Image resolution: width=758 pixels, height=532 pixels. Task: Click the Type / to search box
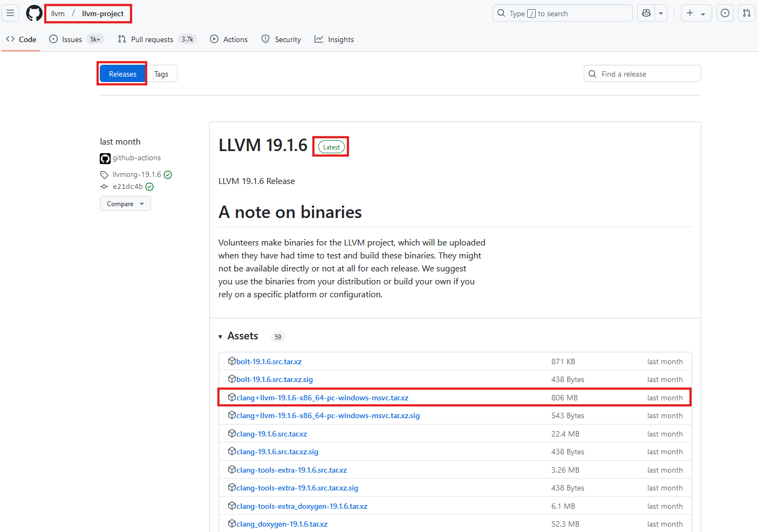tap(562, 13)
